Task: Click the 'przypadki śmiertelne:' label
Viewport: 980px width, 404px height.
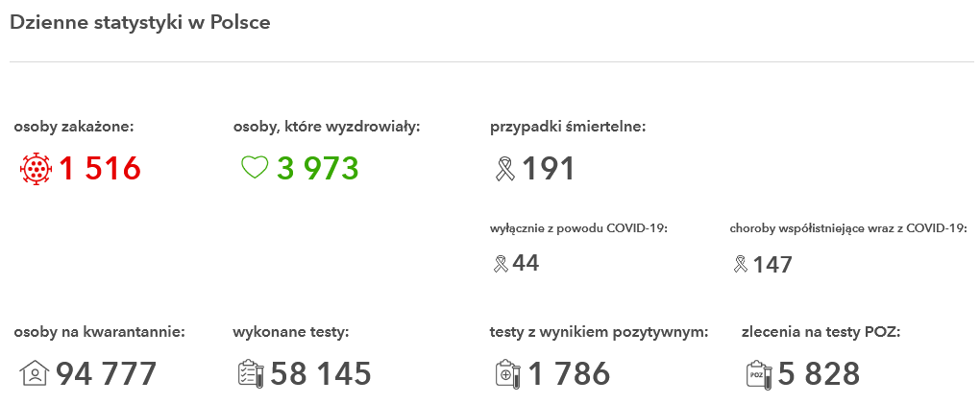Action: point(568,127)
